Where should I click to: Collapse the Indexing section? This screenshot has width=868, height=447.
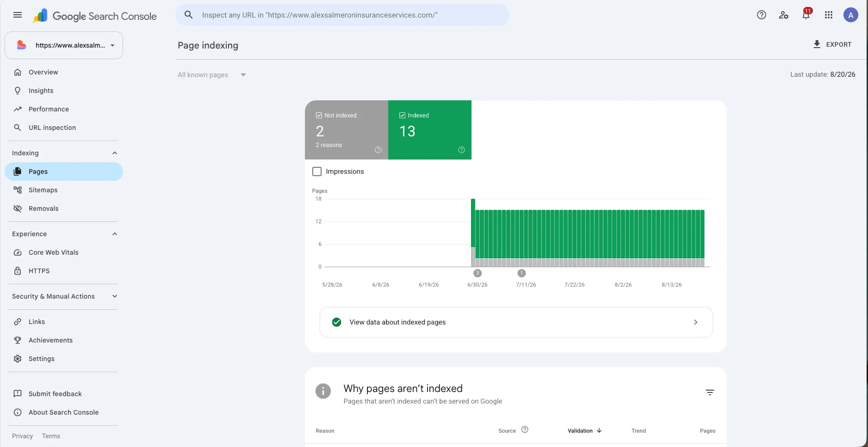point(115,153)
